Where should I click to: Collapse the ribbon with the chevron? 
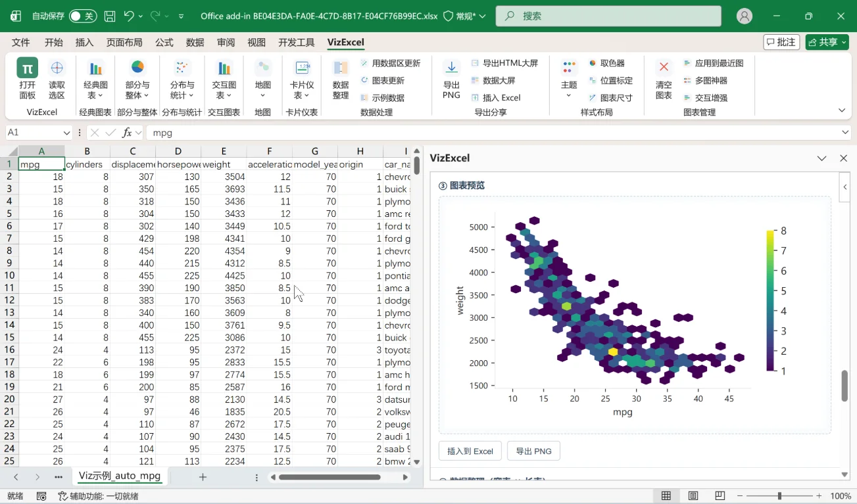click(842, 110)
